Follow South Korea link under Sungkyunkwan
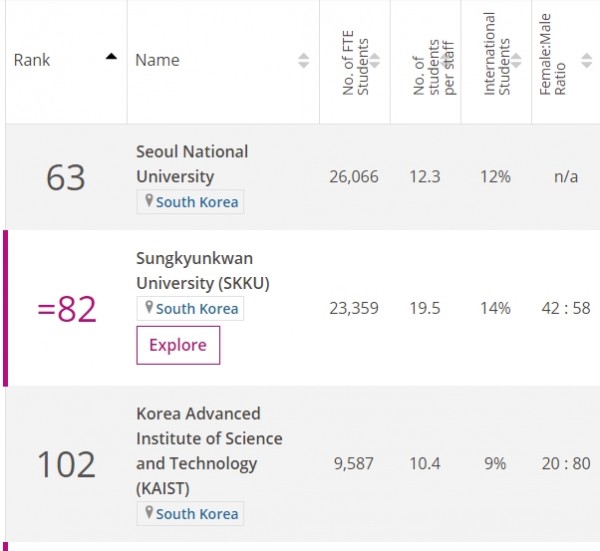Viewport: 600px width, 551px height. pyautogui.click(x=197, y=309)
